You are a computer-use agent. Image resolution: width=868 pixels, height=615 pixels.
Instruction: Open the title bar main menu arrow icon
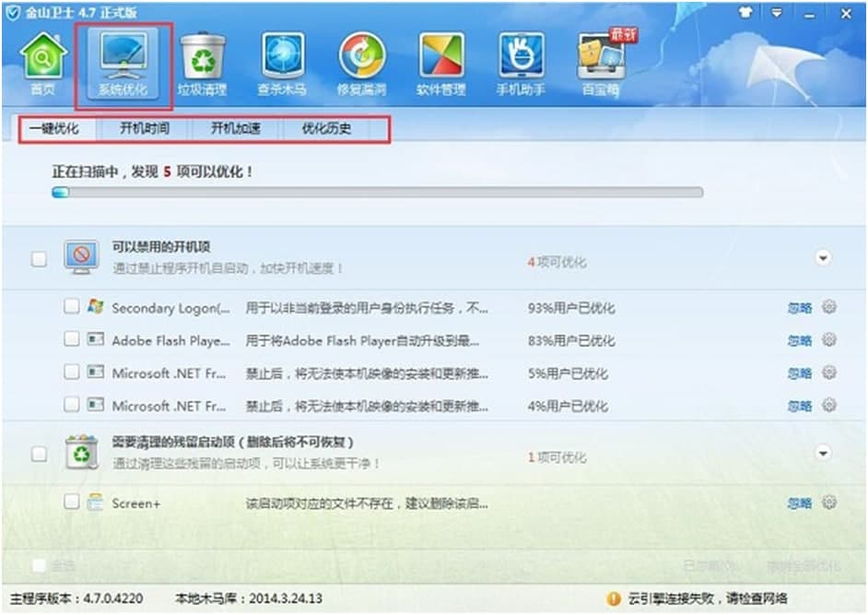click(777, 13)
